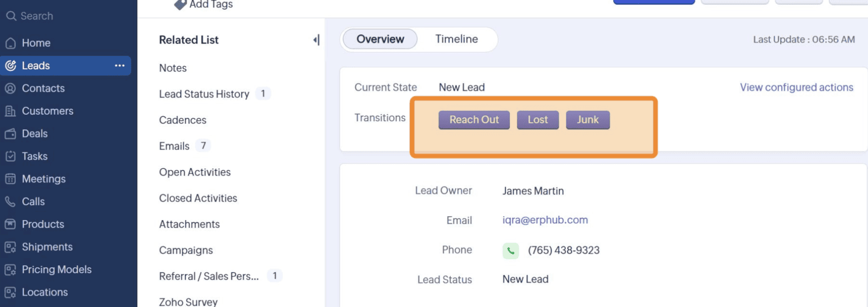Select the Overview tab

(x=380, y=39)
